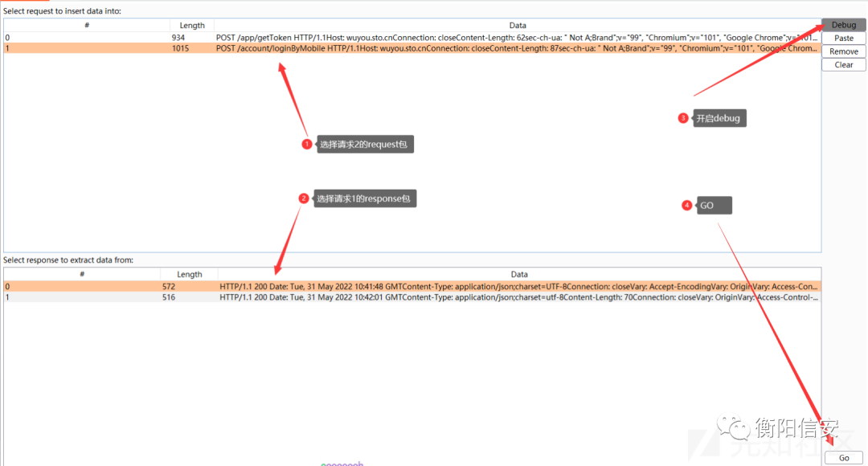Click the red number 3 badge near 开启debug
Screen dimensions: 868x466
click(x=683, y=118)
